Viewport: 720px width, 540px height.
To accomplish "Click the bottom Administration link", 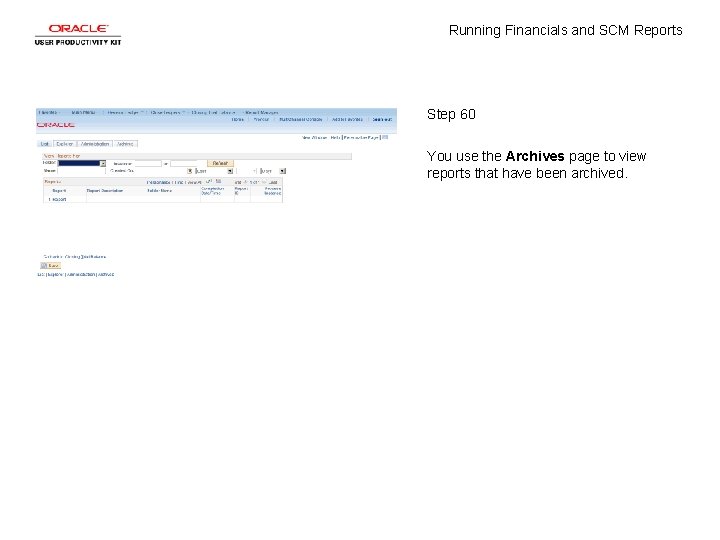I will click(81, 274).
